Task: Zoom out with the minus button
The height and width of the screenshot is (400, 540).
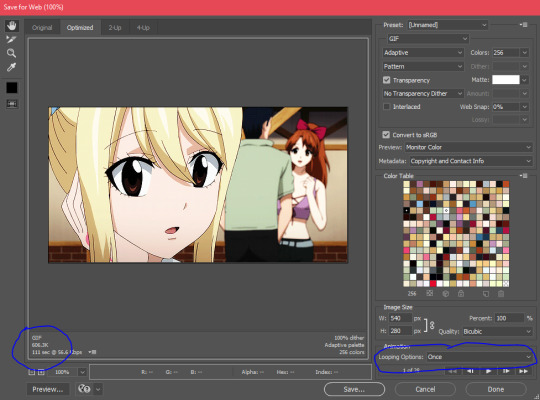Action: (x=31, y=372)
